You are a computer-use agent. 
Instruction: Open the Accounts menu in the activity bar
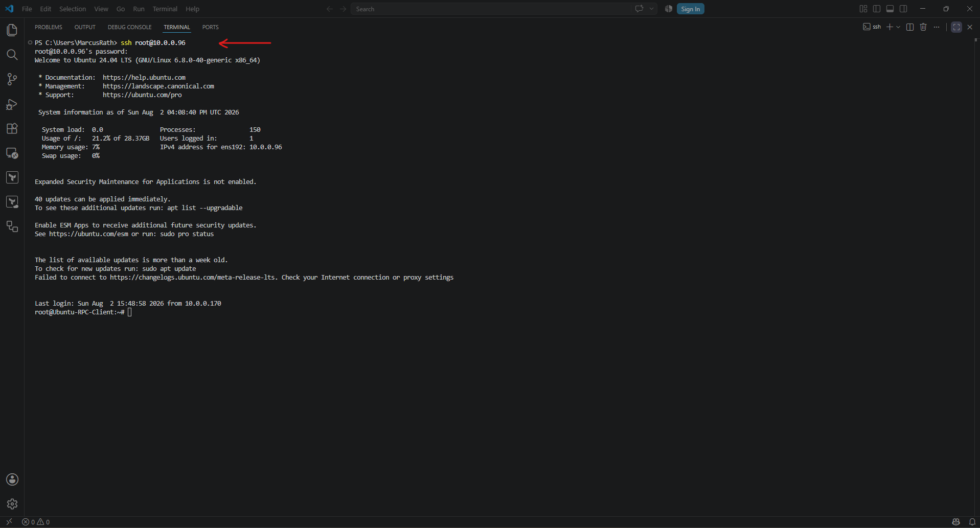[x=12, y=479]
